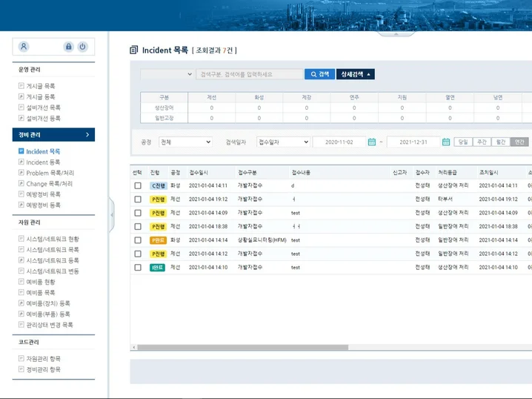Viewport: 532px width, 399px height.
Task: Click the green I완료 status badge
Action: point(157,267)
